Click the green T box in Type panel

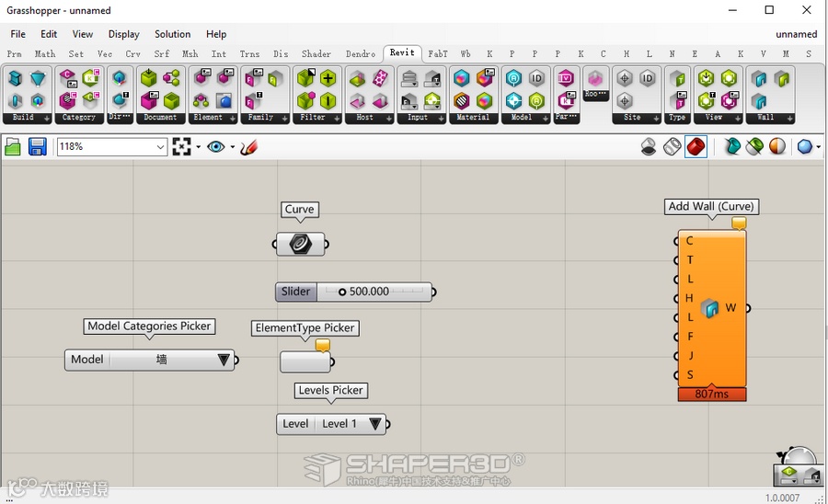677,79
